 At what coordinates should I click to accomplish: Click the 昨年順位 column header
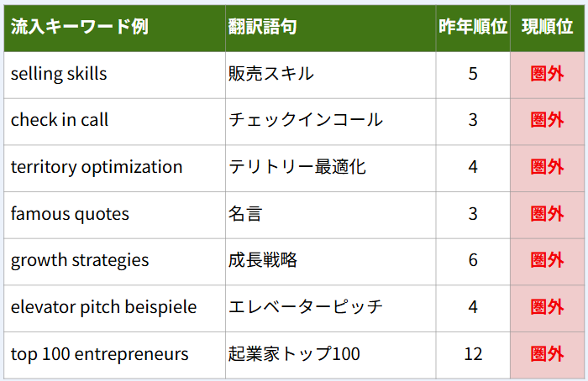click(473, 27)
